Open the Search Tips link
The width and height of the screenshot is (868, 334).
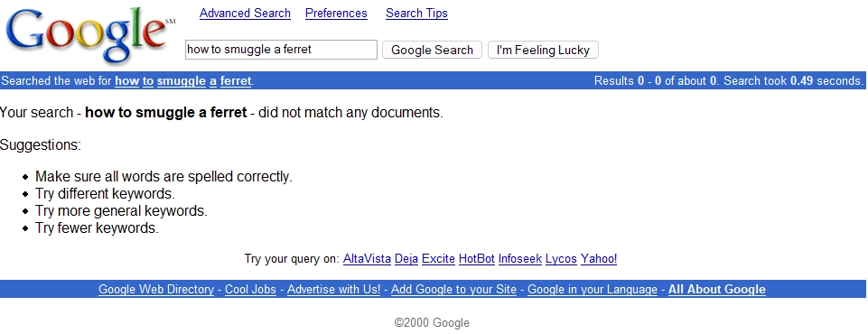click(x=416, y=14)
